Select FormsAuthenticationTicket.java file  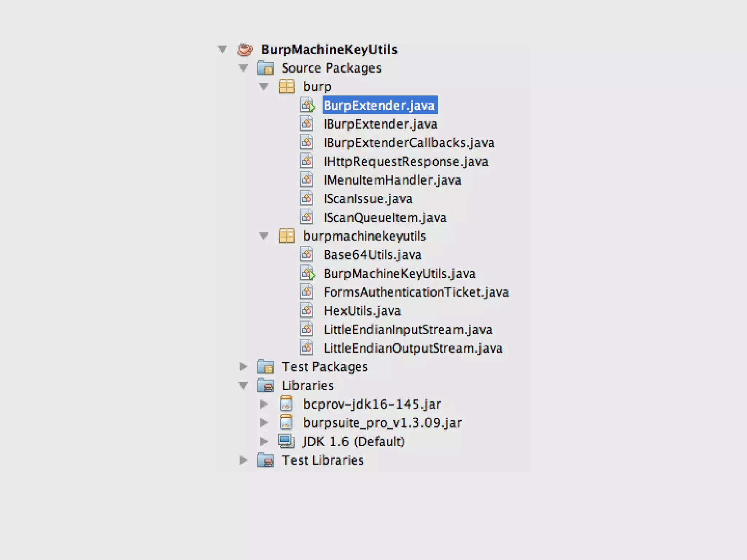pos(416,292)
